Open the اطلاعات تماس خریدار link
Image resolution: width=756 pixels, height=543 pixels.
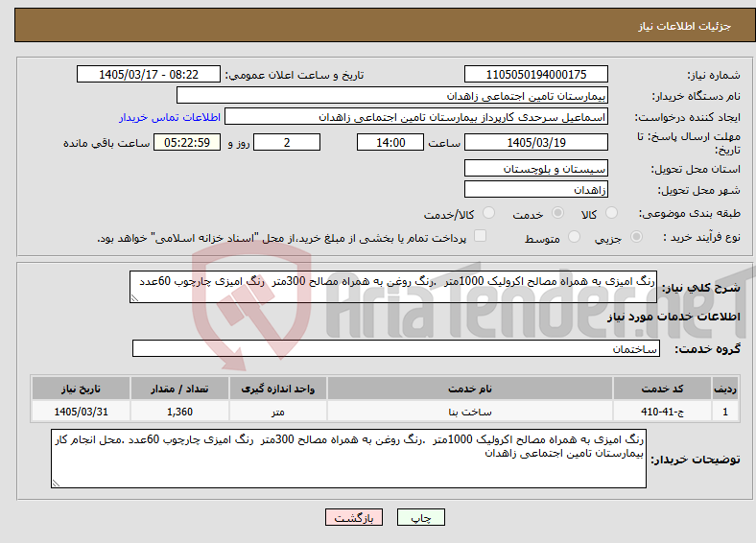[x=170, y=117]
